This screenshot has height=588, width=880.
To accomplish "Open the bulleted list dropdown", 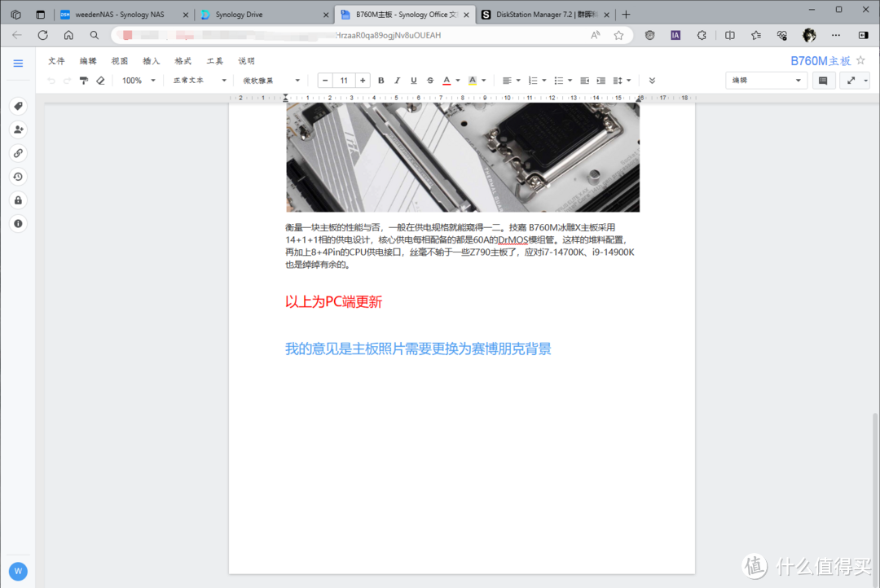I will tap(564, 81).
